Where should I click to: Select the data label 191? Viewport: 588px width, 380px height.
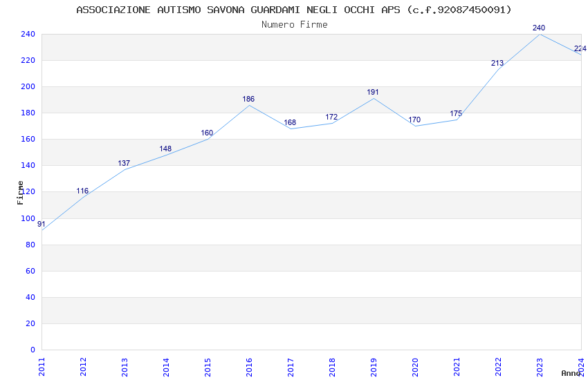[373, 92]
